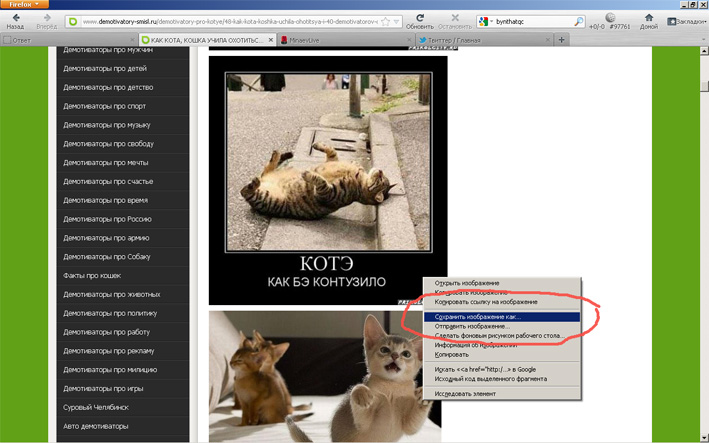This screenshot has height=443, width=709.
Task: Switch to the MinaevLive tab
Action: pos(346,40)
